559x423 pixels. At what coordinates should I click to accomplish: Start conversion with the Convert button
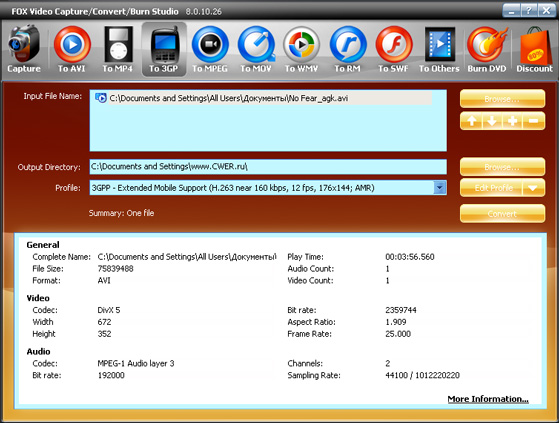coord(502,213)
